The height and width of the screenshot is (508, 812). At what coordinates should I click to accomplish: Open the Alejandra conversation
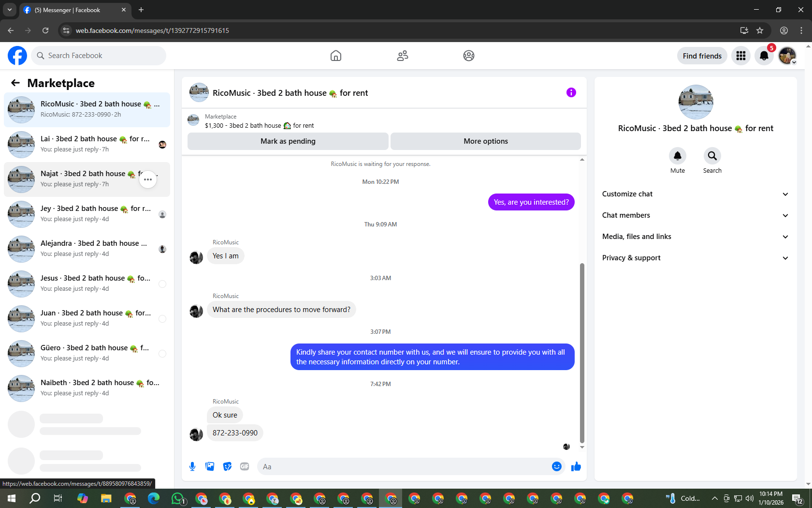pos(87,249)
